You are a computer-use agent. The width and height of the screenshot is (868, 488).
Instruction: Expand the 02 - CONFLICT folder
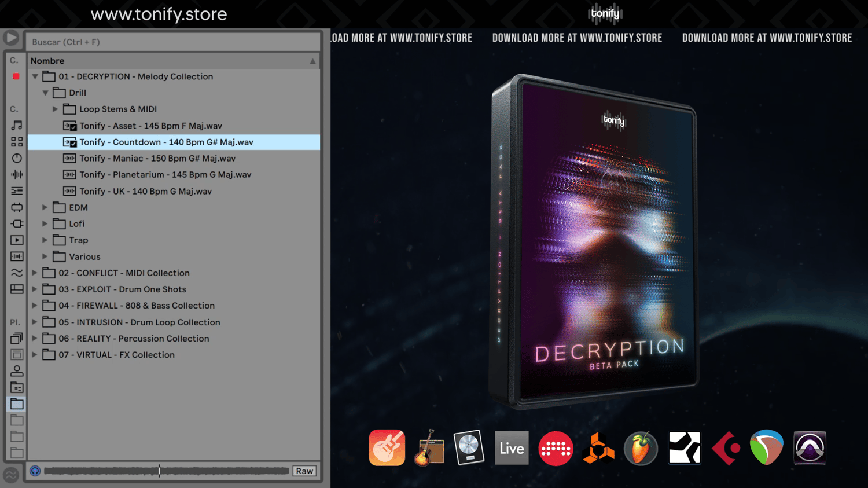tap(35, 273)
